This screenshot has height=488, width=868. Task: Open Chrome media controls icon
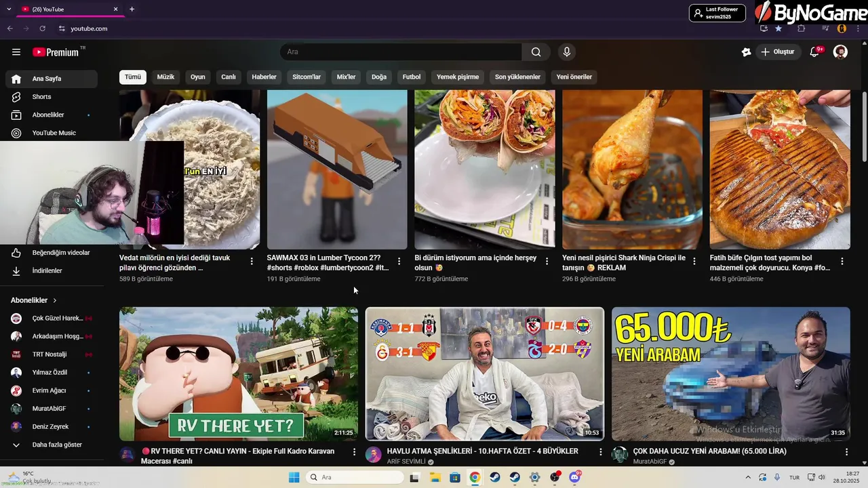[x=825, y=28]
